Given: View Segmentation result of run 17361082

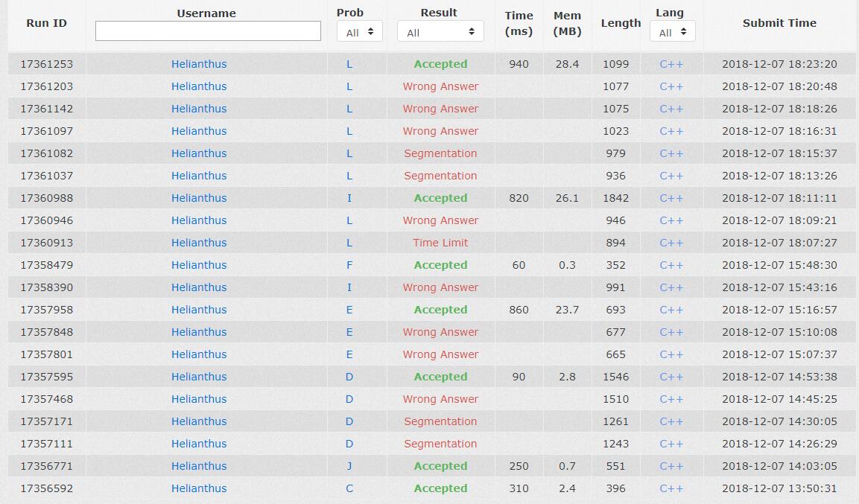Looking at the screenshot, I should tap(440, 153).
